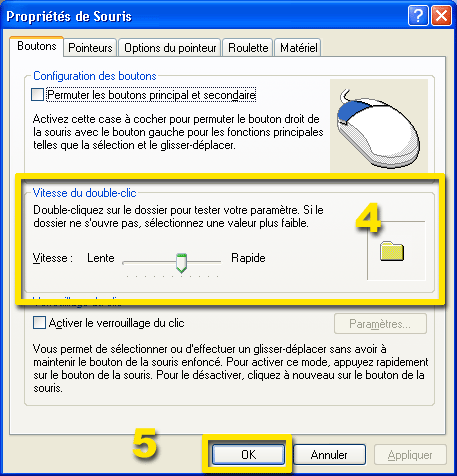The image size is (457, 476).
Task: Switch to the Pointeurs tab
Action: [x=90, y=48]
